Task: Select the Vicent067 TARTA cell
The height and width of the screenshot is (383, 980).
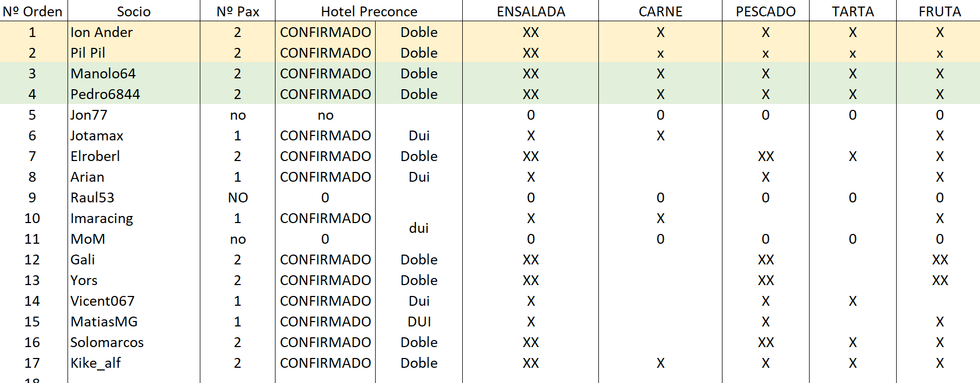Action: [853, 301]
